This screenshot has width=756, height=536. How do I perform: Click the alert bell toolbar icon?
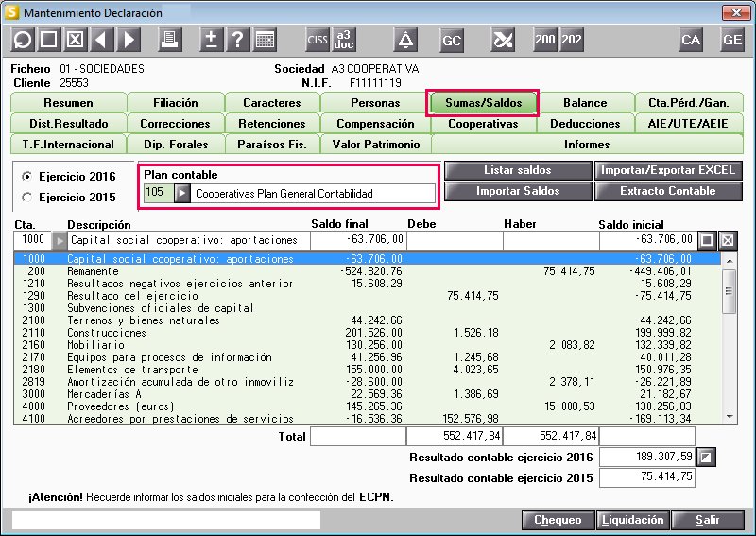click(x=405, y=40)
